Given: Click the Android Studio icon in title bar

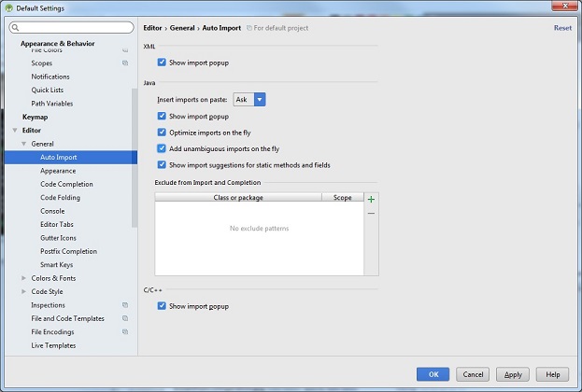Looking at the screenshot, I should point(8,7).
